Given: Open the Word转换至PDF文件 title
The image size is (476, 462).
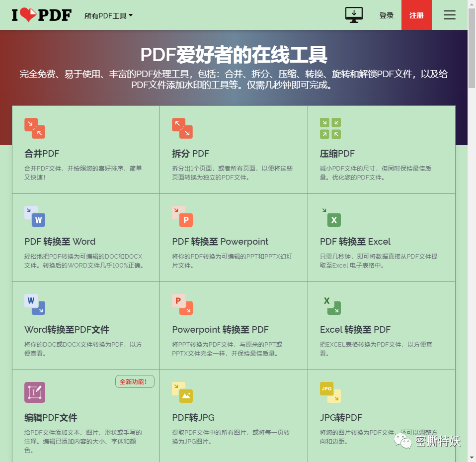Looking at the screenshot, I should 67,330.
